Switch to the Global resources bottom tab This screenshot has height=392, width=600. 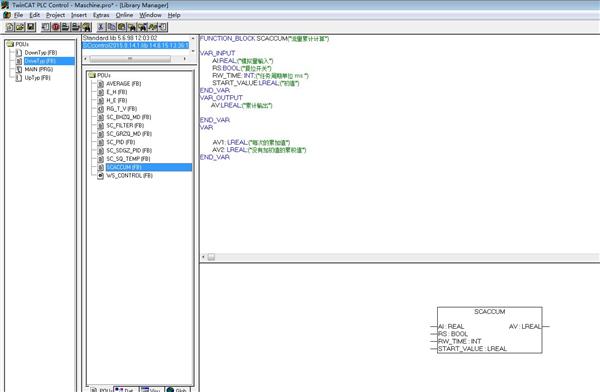[177, 390]
